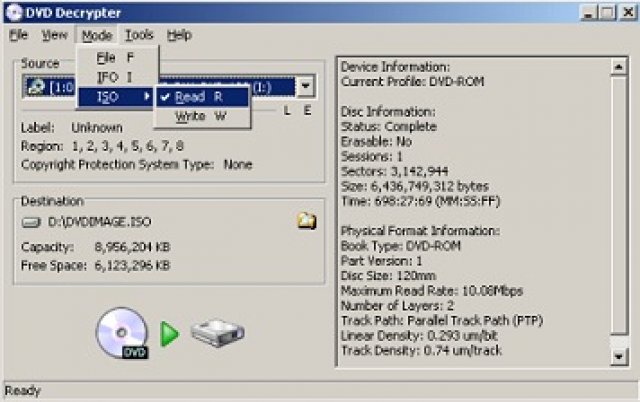Click the L indicator under source
Image resolution: width=640 pixels, height=402 pixels.
click(x=287, y=111)
